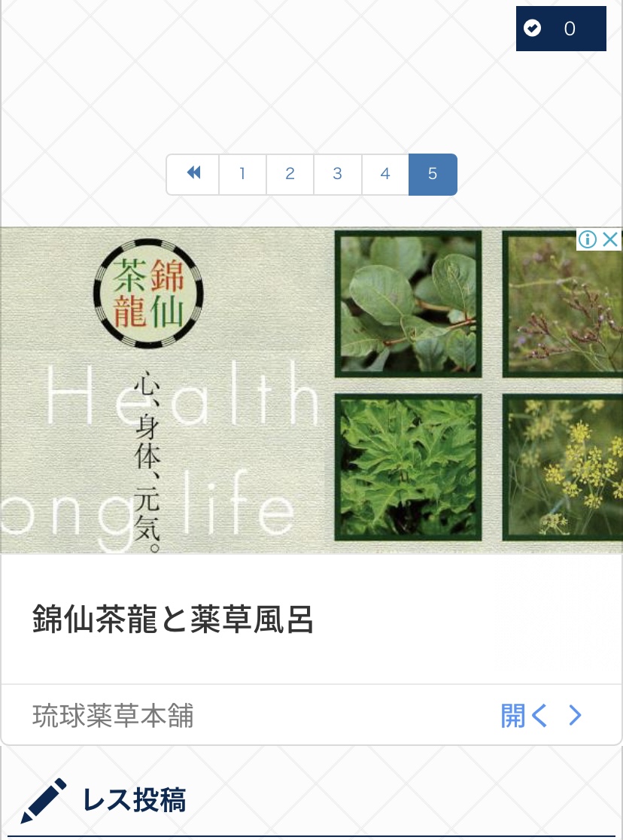Visit the 琉球薬草本舗 advertiser link
This screenshot has width=623, height=840.
(113, 716)
